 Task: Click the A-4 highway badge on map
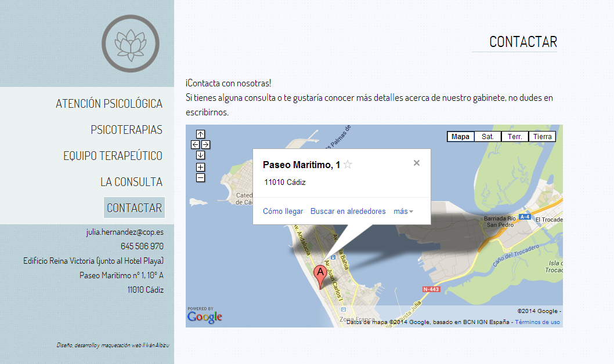(x=525, y=217)
